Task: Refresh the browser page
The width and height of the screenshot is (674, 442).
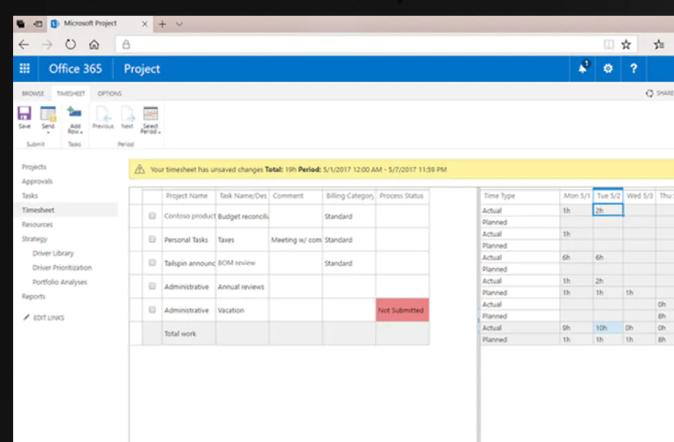Action: tap(70, 44)
